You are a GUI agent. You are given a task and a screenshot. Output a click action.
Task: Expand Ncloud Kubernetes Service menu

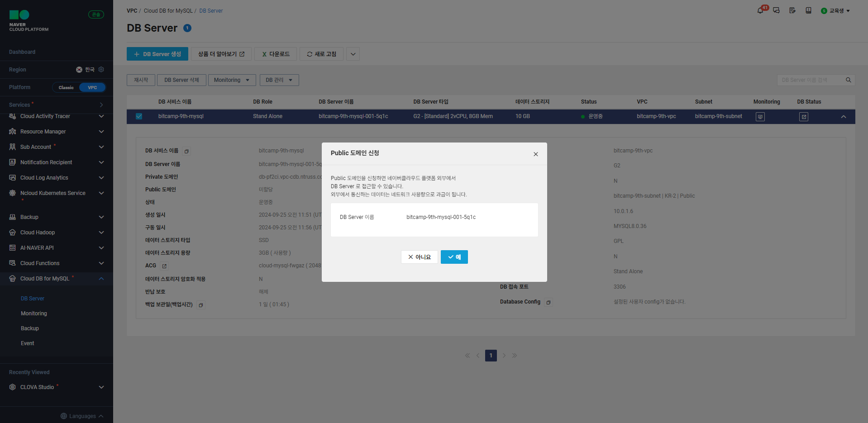pos(101,193)
